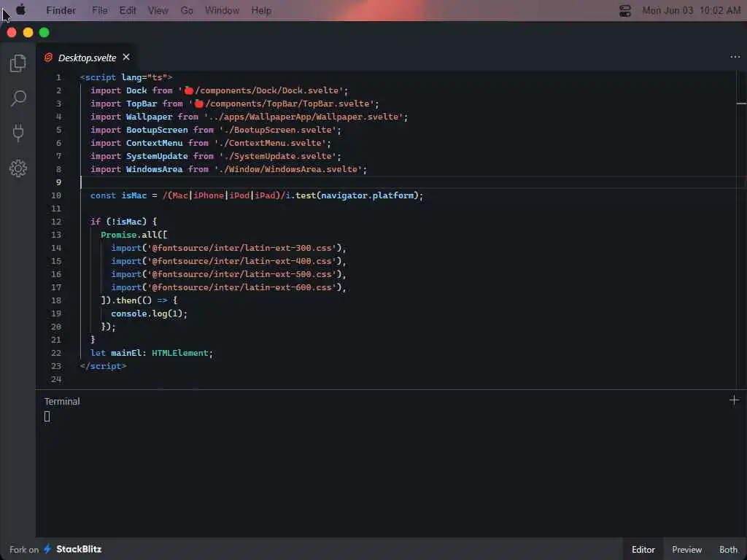This screenshot has width=747, height=560.
Task: Click 'WindowsArea' on line 8
Action: pos(155,169)
